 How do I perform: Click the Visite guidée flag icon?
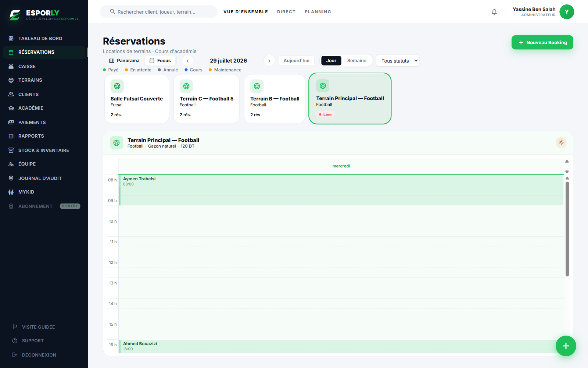click(15, 327)
